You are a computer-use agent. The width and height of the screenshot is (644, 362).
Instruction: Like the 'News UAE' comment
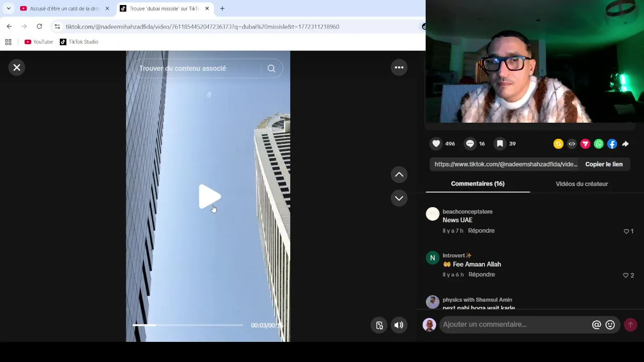pos(626,231)
